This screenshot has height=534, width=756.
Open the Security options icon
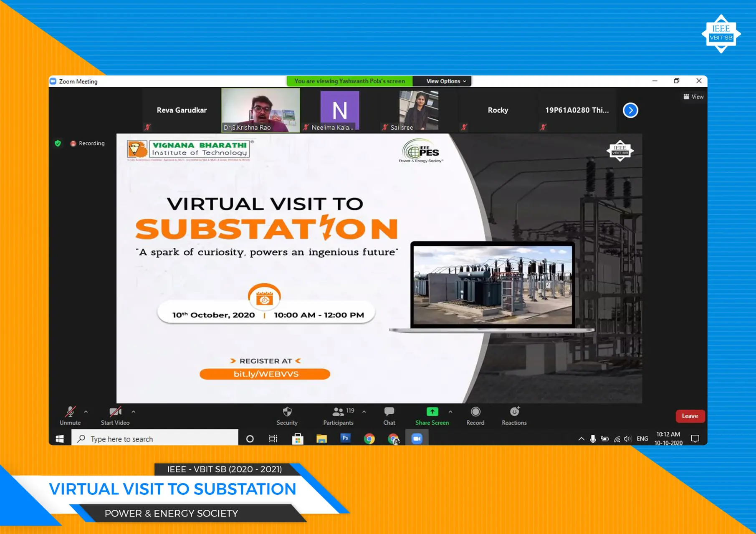pos(287,412)
